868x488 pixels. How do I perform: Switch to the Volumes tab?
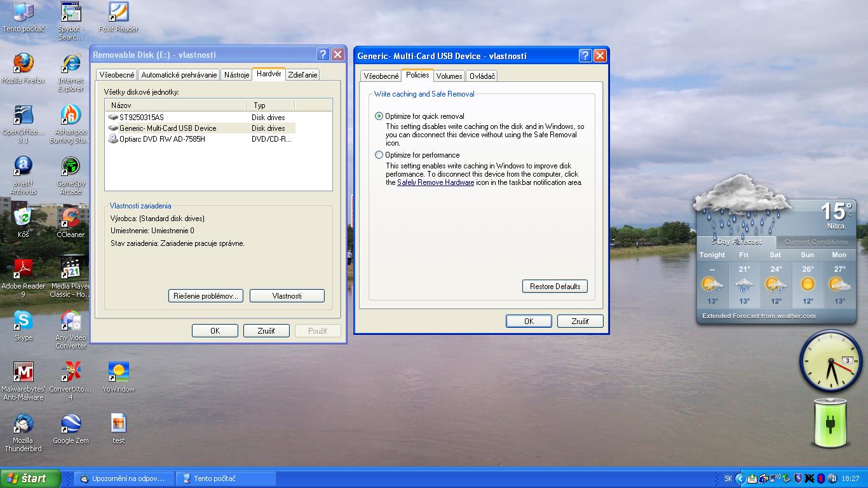449,76
